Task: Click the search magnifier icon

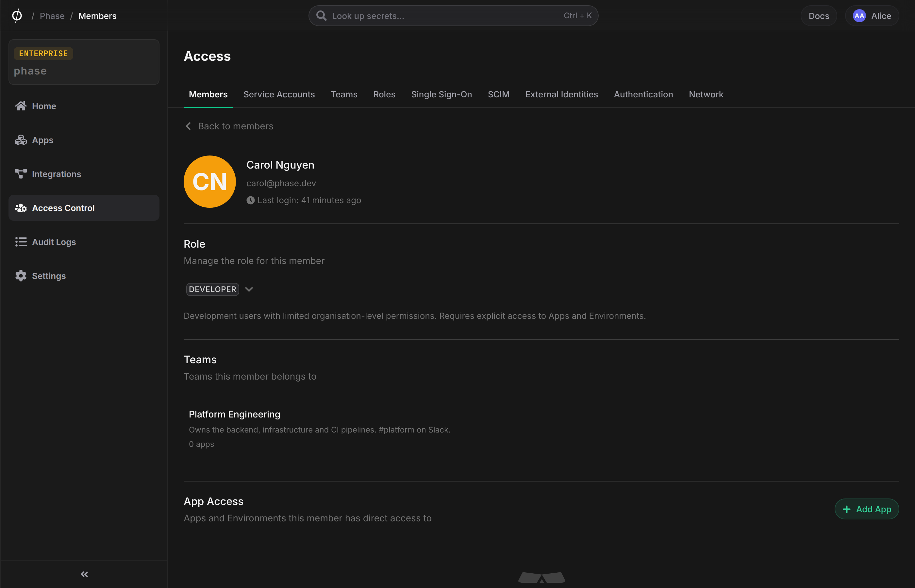Action: click(321, 16)
